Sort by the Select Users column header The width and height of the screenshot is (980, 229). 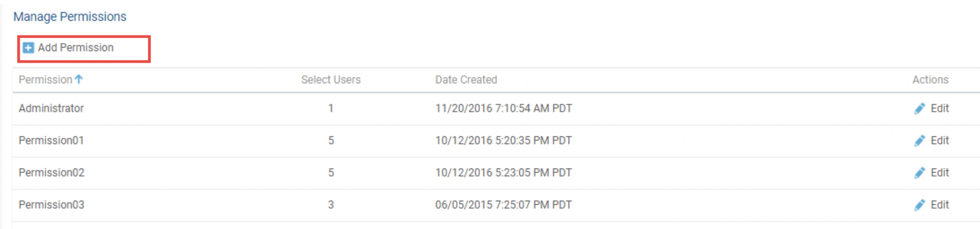(331, 80)
